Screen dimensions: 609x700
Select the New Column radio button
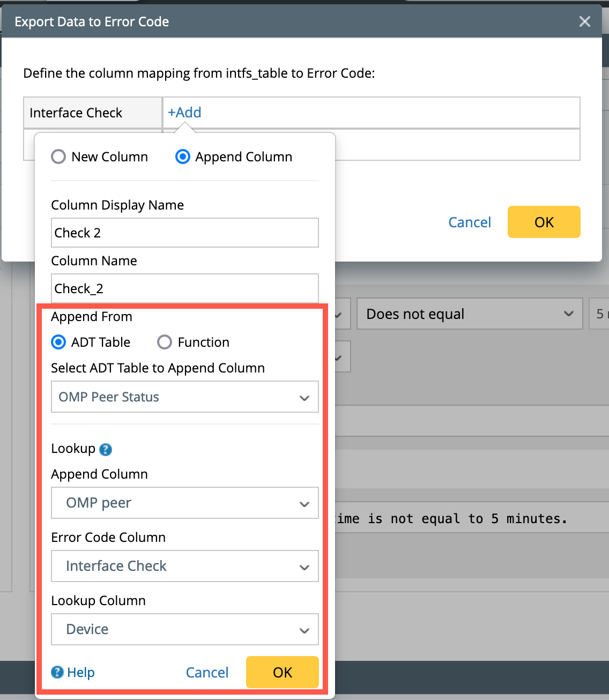[x=58, y=157]
